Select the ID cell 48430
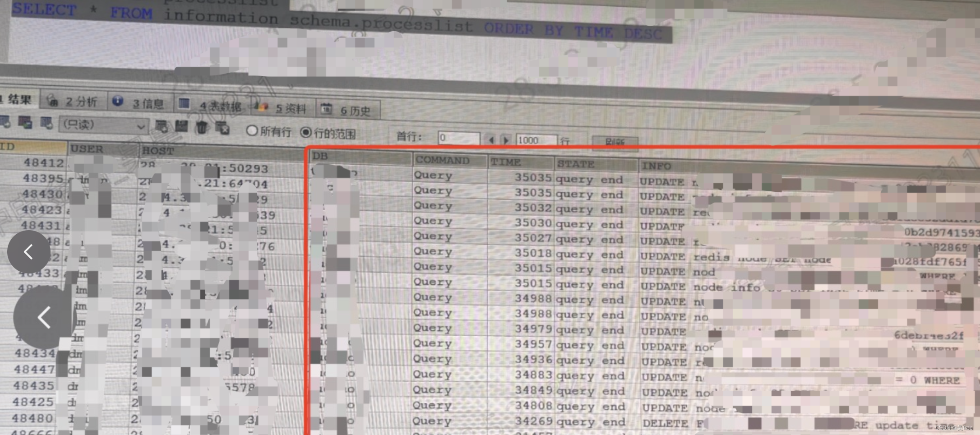The width and height of the screenshot is (980, 435). click(42, 194)
